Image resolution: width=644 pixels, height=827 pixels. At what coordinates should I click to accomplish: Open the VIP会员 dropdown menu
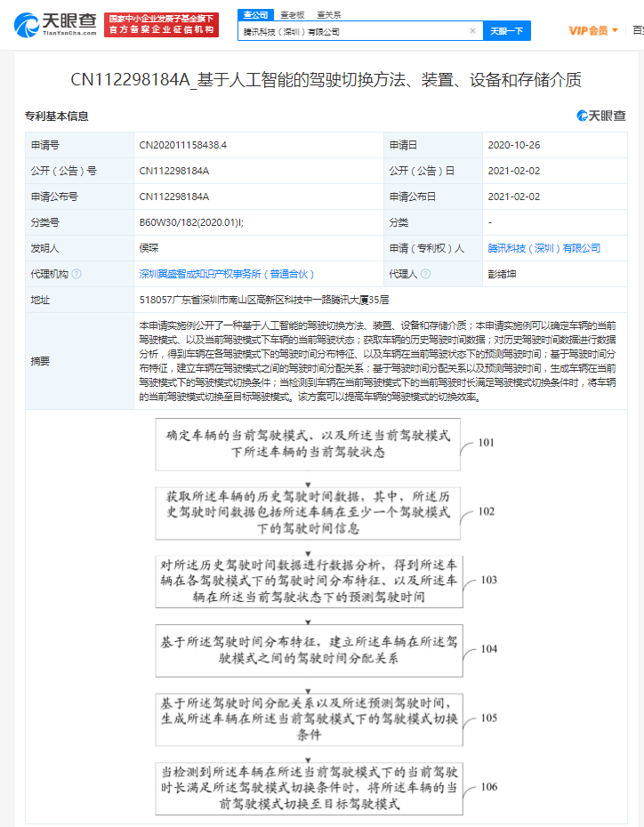point(592,30)
